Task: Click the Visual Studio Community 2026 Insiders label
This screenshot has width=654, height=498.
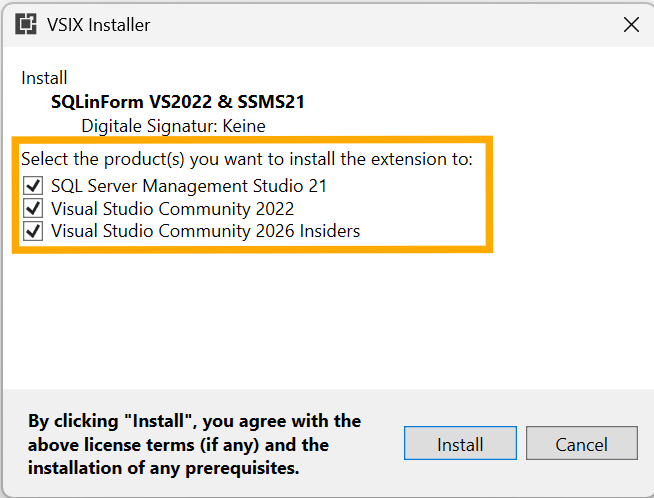Action: (205, 232)
